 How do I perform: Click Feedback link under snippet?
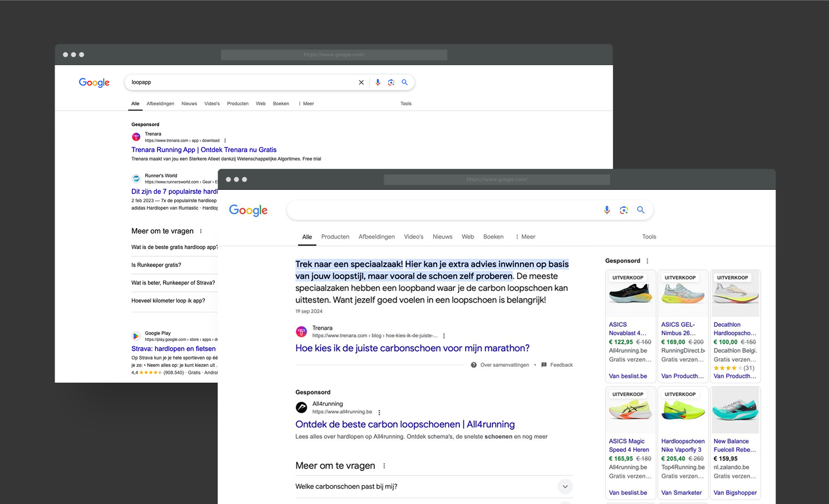(561, 365)
